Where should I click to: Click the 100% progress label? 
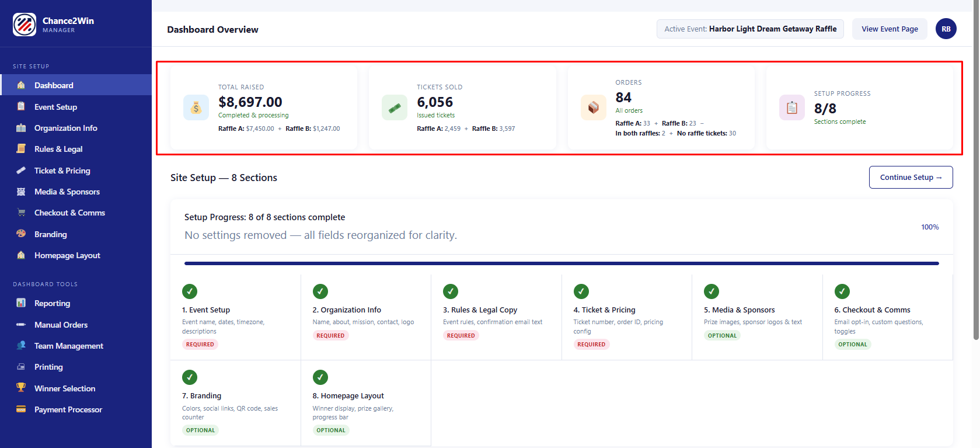point(930,227)
